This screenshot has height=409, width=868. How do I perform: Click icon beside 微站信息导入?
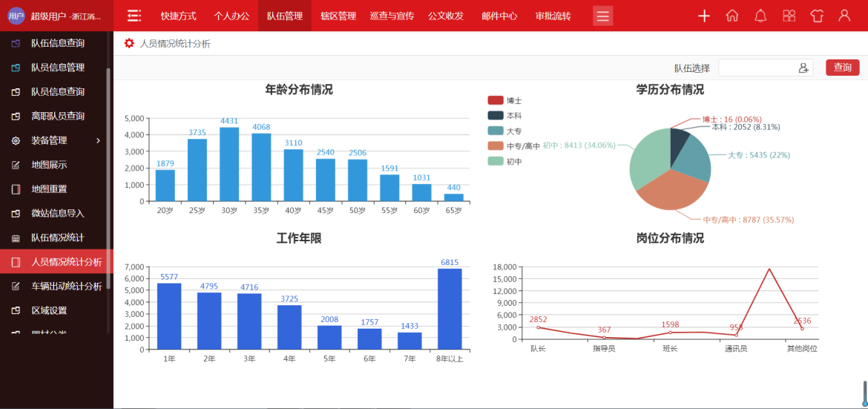point(16,213)
